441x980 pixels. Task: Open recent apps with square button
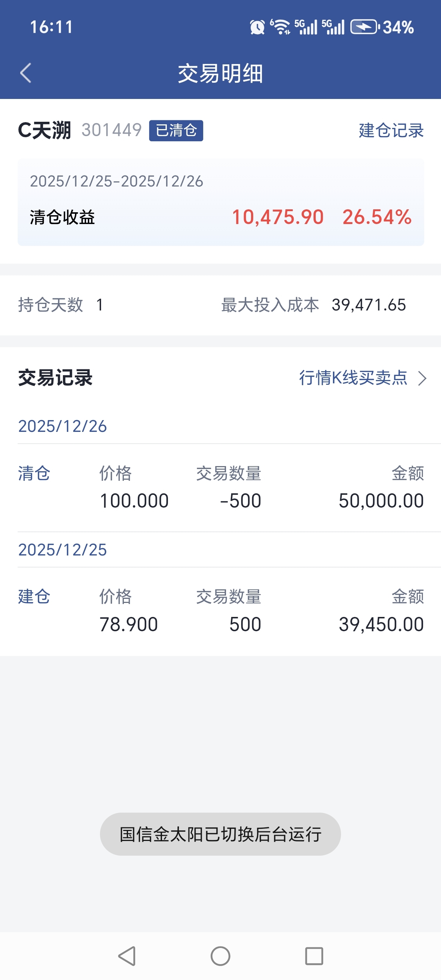click(x=314, y=956)
